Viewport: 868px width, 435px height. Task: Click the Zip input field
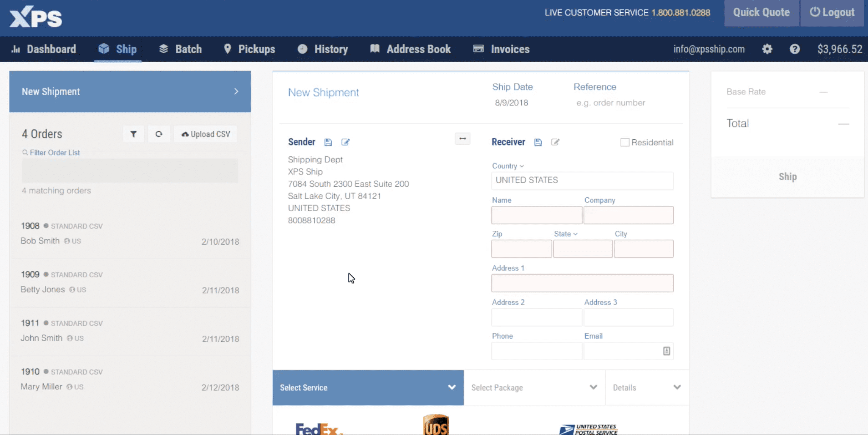pos(522,249)
